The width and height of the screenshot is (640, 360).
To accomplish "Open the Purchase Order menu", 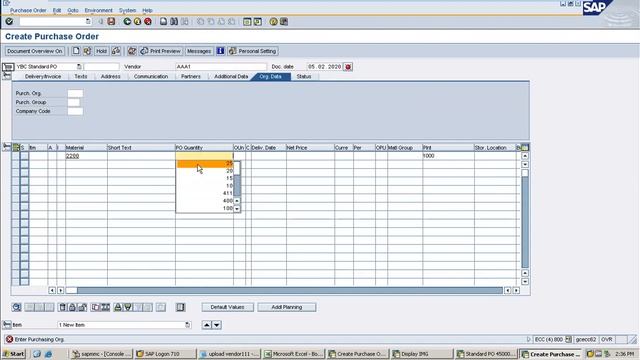I will tap(28, 10).
